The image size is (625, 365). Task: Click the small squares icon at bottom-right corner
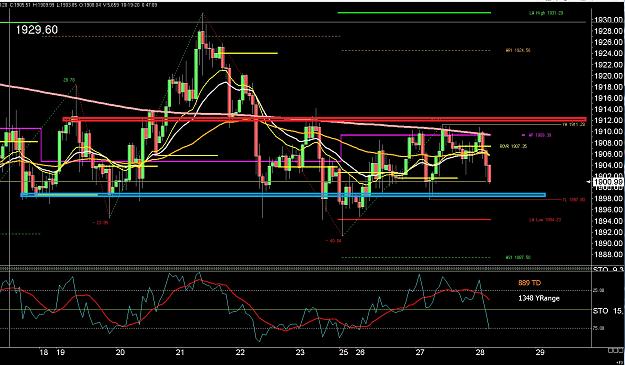615,350
